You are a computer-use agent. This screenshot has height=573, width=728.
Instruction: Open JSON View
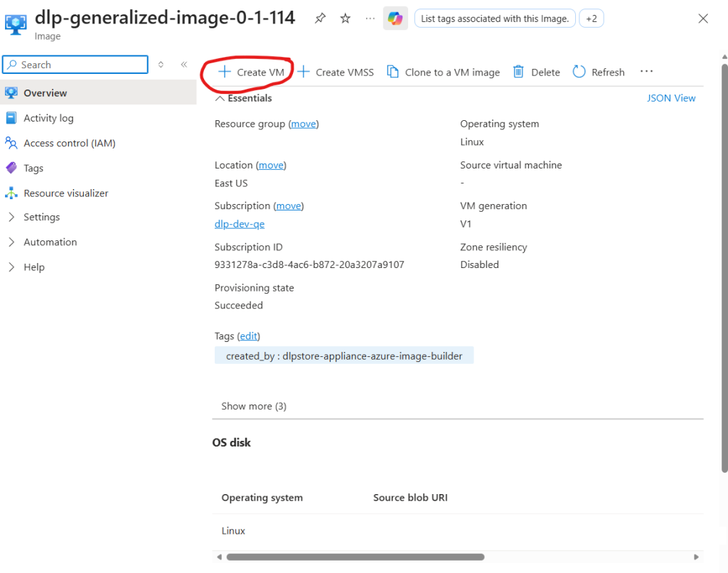[671, 98]
